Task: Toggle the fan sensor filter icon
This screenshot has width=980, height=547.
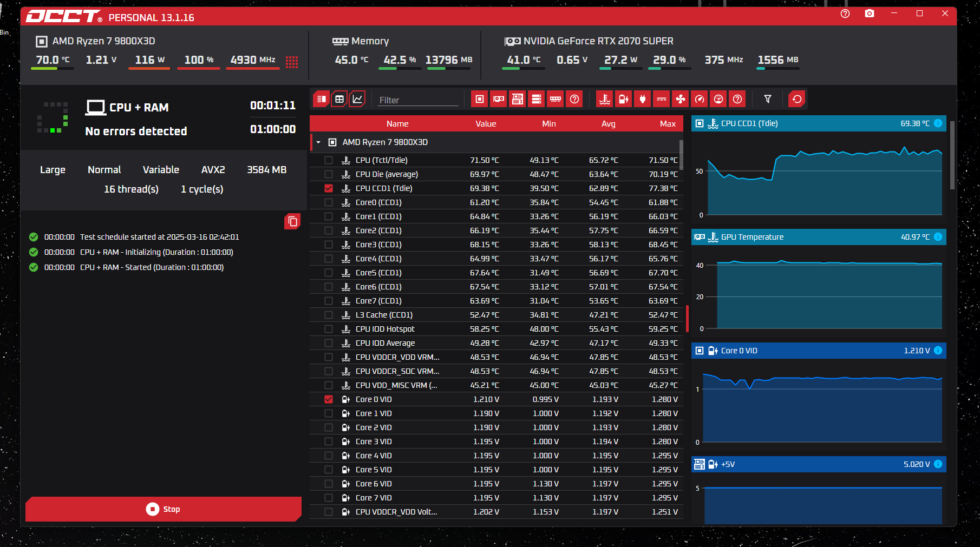Action: (x=681, y=99)
